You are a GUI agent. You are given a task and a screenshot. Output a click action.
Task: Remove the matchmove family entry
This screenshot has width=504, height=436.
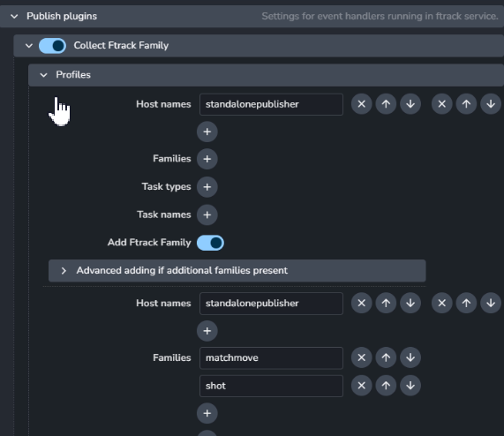click(361, 357)
